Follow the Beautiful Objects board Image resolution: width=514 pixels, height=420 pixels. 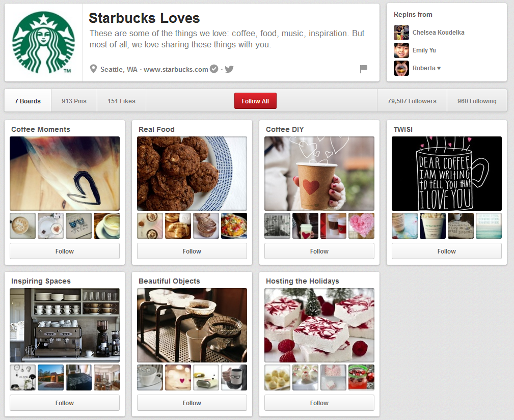[x=192, y=403]
